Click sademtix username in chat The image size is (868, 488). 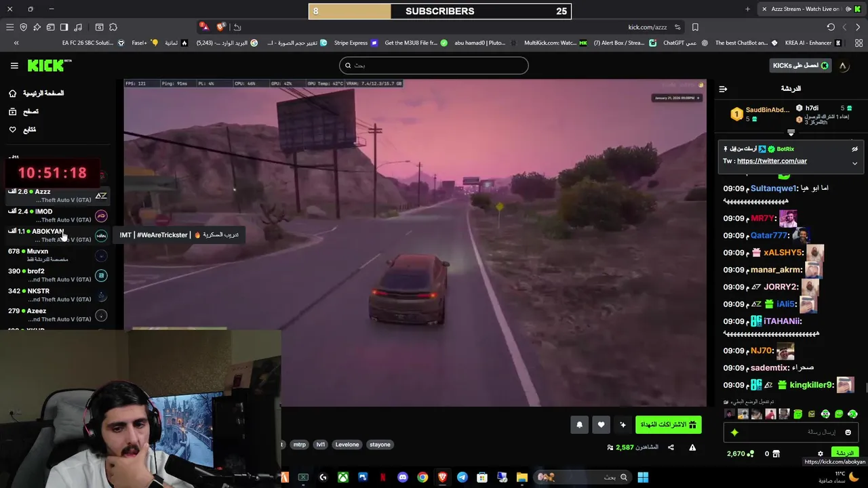tap(770, 367)
